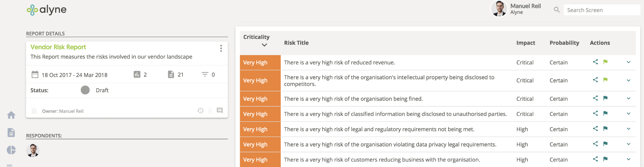Viewport: 644px width, 167px height.
Task: Click the Impact column header
Action: coord(526,43)
